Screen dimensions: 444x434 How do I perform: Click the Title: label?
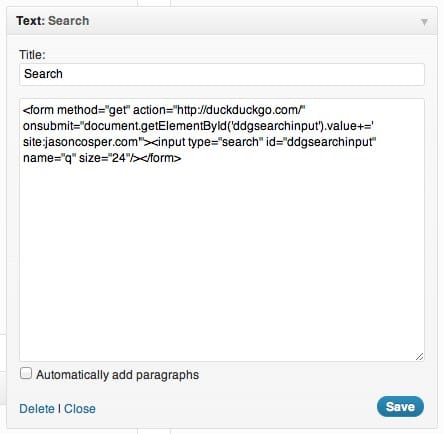(x=32, y=55)
